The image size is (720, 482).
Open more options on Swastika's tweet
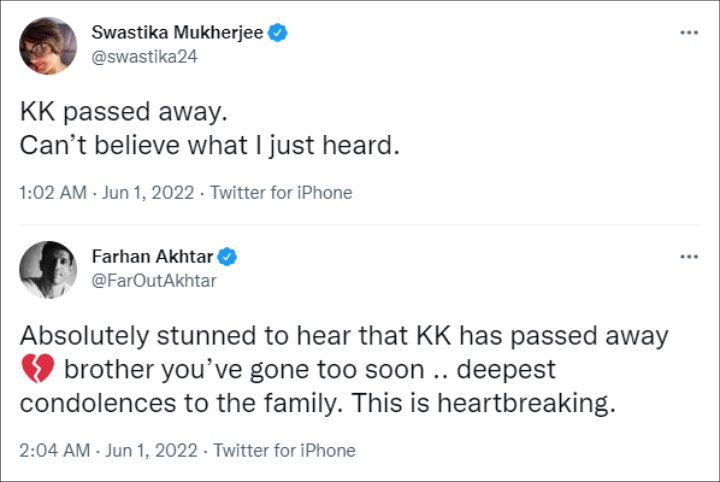coord(689,33)
